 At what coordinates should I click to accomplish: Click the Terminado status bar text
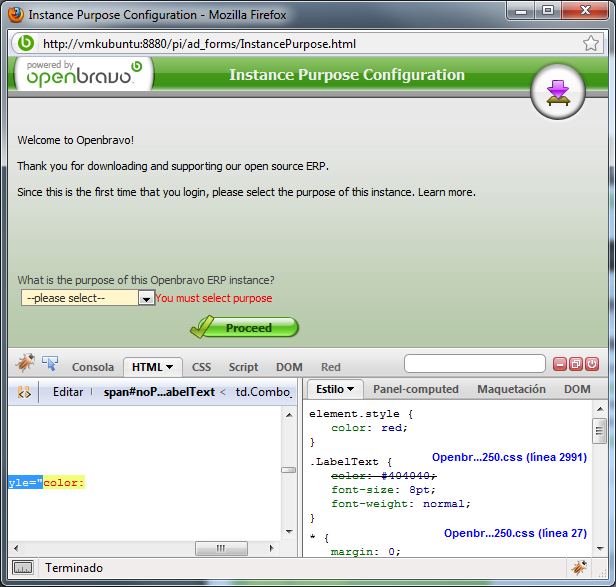74,568
